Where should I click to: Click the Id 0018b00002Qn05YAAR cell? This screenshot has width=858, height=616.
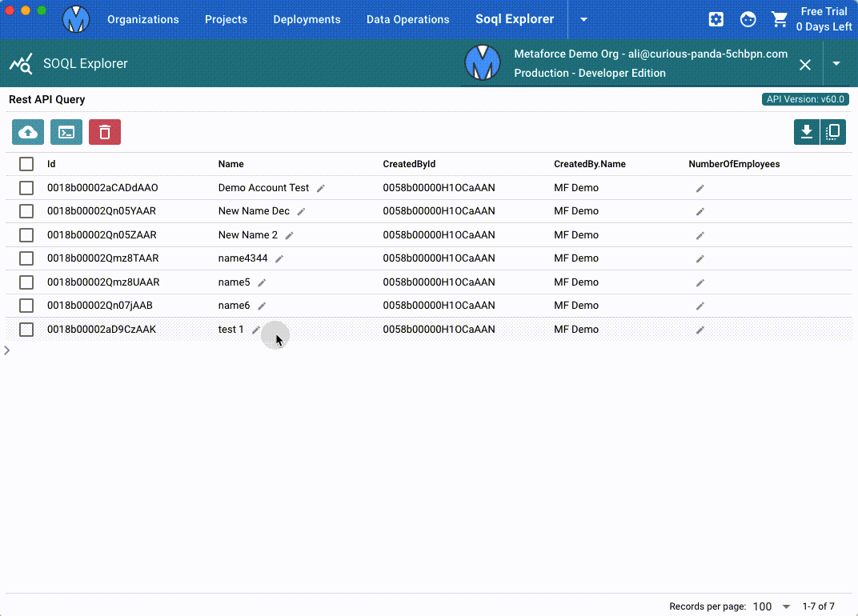click(101, 211)
